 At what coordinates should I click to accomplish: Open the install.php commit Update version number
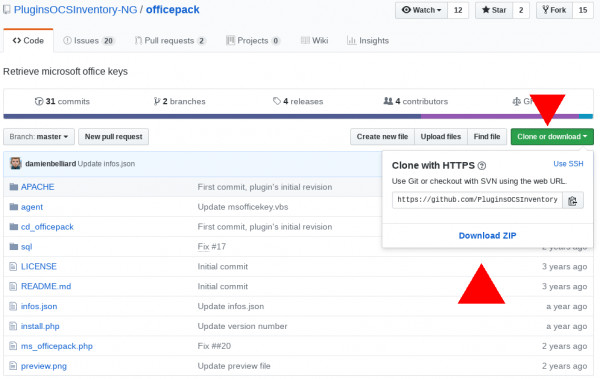[242, 326]
